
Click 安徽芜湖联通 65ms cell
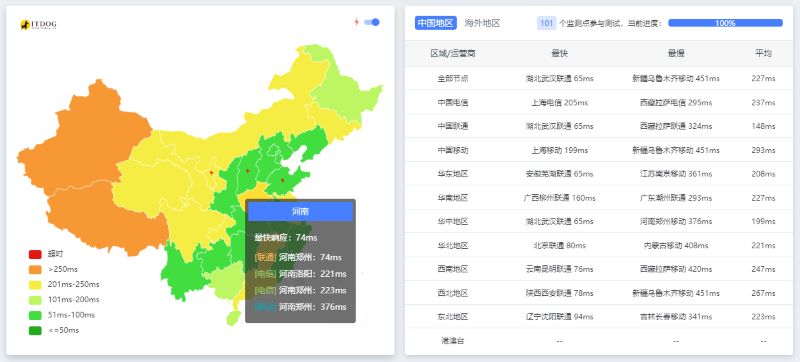(x=559, y=174)
